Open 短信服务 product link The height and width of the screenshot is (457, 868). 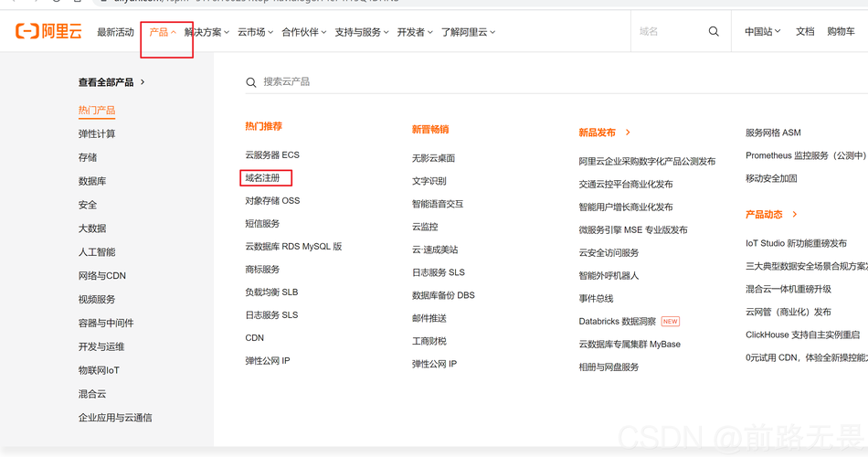pos(263,224)
